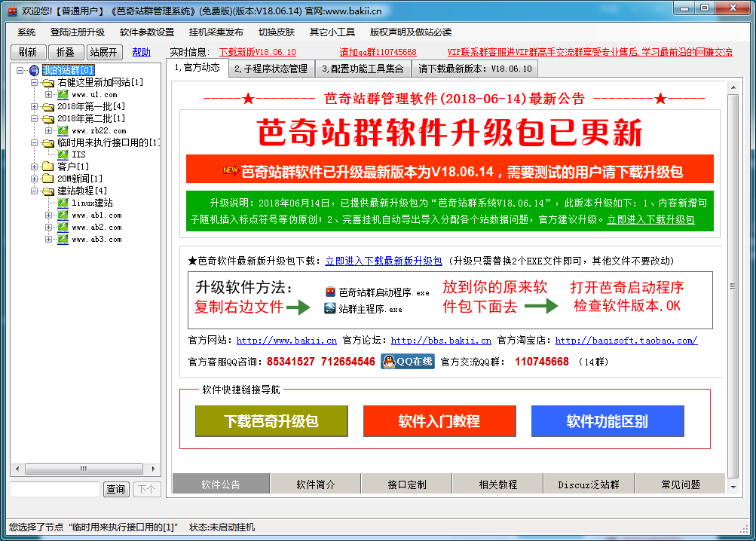756x541 pixels.
Task: Click the app icon in the title bar
Action: [12, 11]
